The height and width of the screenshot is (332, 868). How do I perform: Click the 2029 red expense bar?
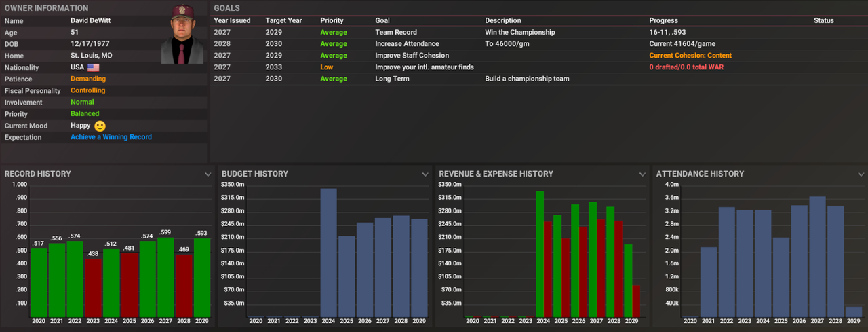(635, 301)
